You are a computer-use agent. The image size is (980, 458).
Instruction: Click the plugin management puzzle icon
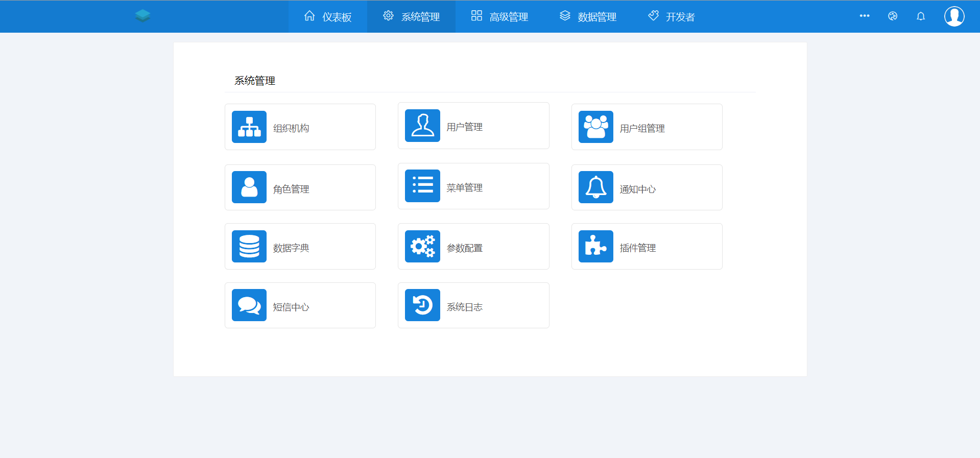coord(595,247)
